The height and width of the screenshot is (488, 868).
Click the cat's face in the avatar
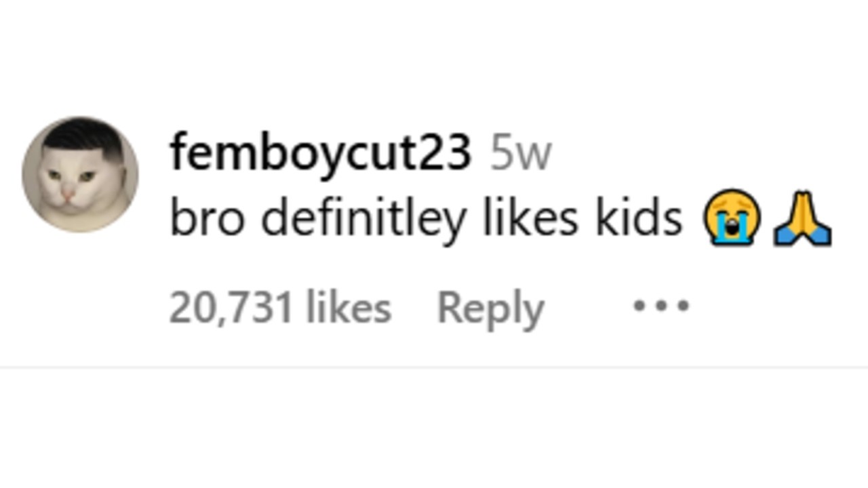(71, 183)
